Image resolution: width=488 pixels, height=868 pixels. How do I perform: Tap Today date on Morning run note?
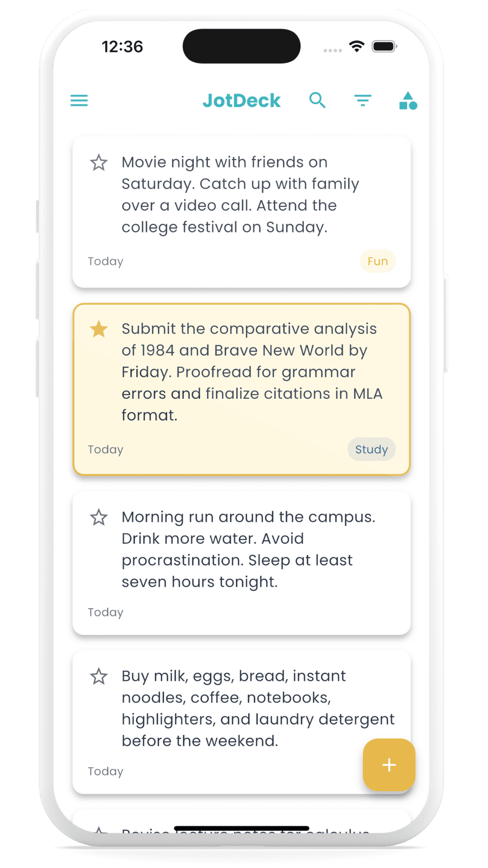pyautogui.click(x=106, y=612)
